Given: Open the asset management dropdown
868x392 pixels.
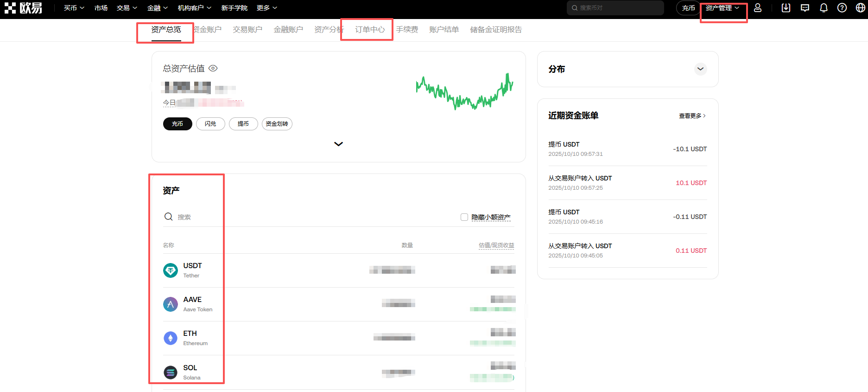Looking at the screenshot, I should click(x=722, y=8).
